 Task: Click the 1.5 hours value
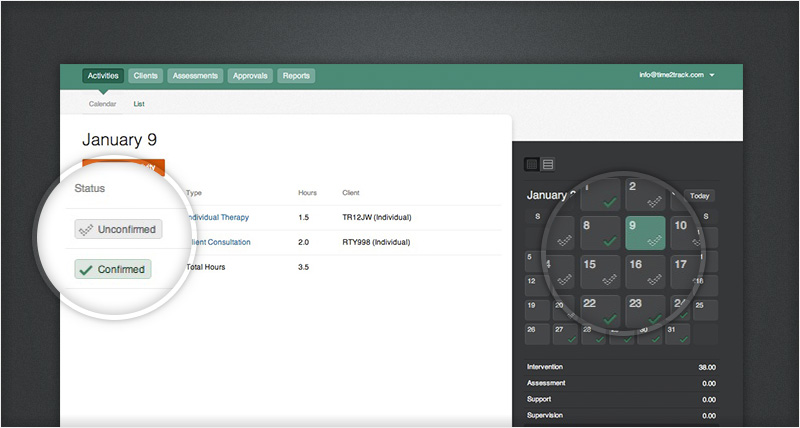(304, 217)
